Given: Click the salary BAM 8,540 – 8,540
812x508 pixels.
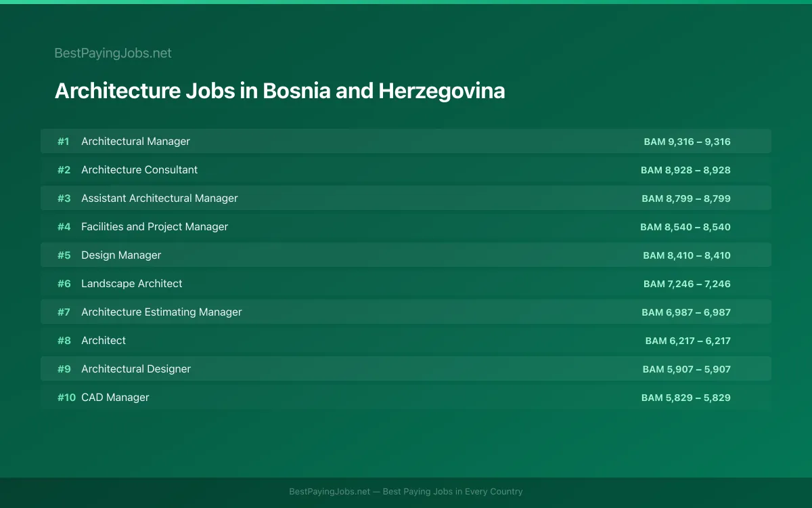Looking at the screenshot, I should point(685,227).
